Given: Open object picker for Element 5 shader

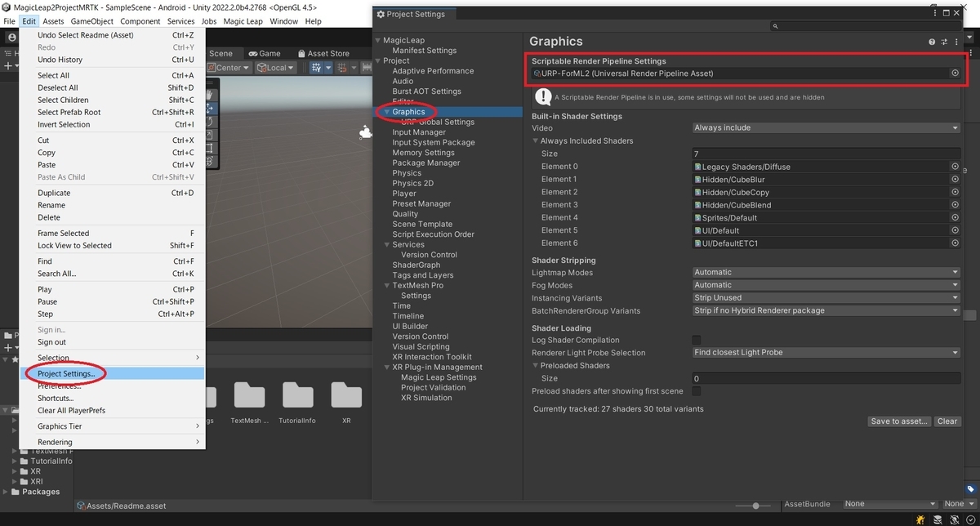Looking at the screenshot, I should (x=955, y=230).
